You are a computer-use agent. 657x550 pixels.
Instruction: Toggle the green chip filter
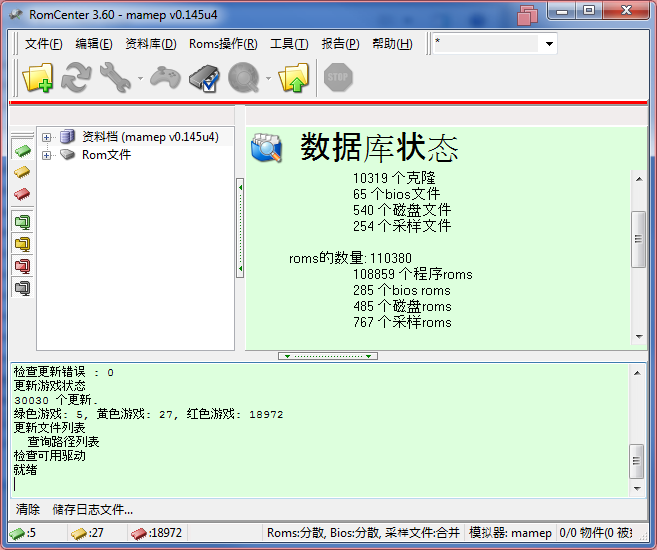click(22, 152)
